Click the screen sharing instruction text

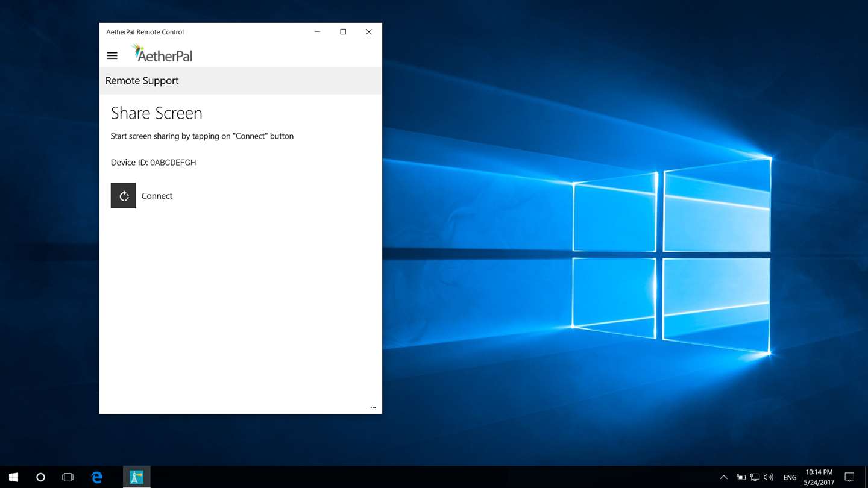tap(202, 136)
